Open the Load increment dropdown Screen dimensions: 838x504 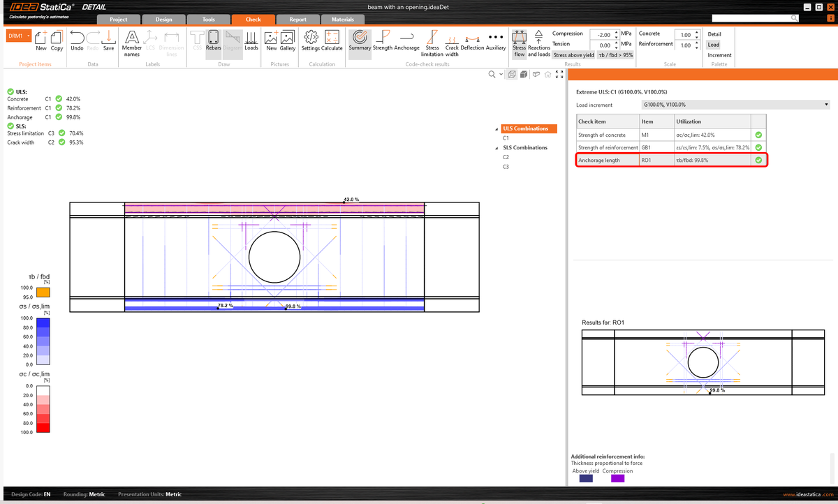point(825,105)
